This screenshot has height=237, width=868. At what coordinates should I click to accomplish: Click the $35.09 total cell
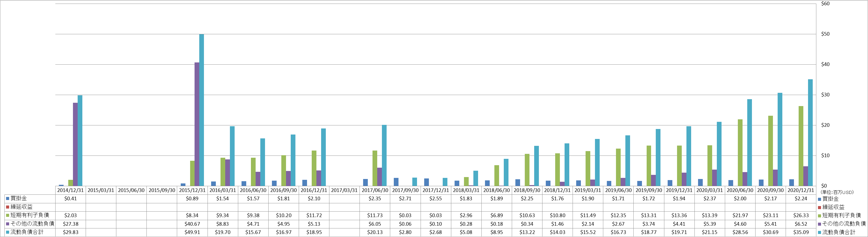[x=801, y=232]
